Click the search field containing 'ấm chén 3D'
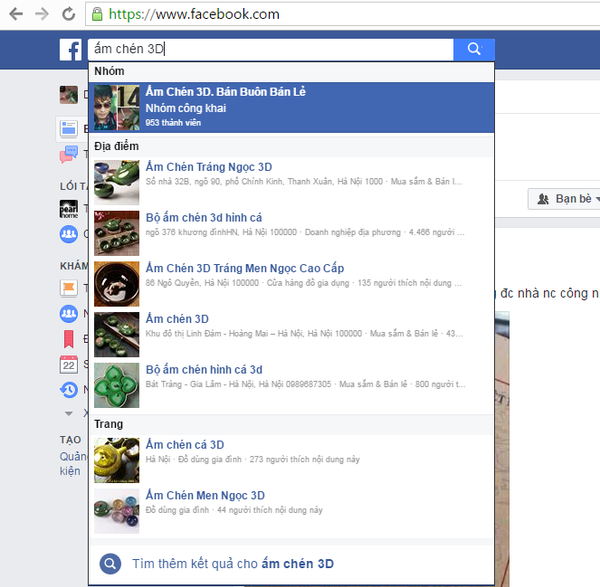The image size is (600, 587). 271,49
